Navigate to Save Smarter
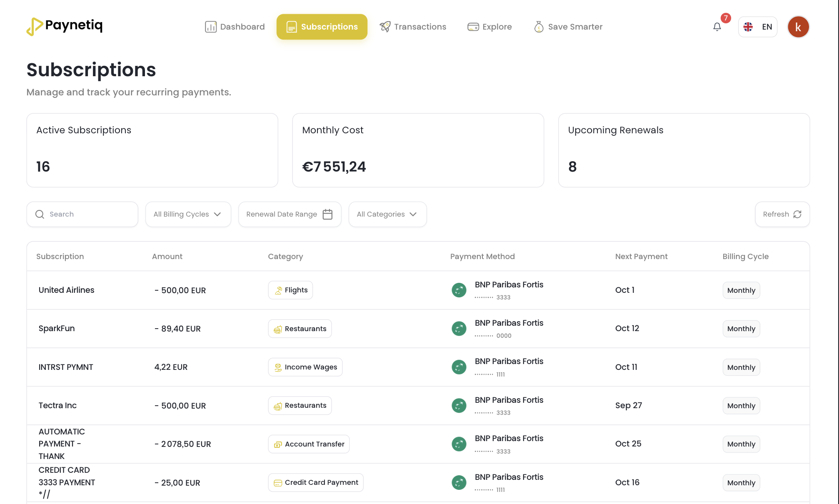This screenshot has width=839, height=504. 568,27
